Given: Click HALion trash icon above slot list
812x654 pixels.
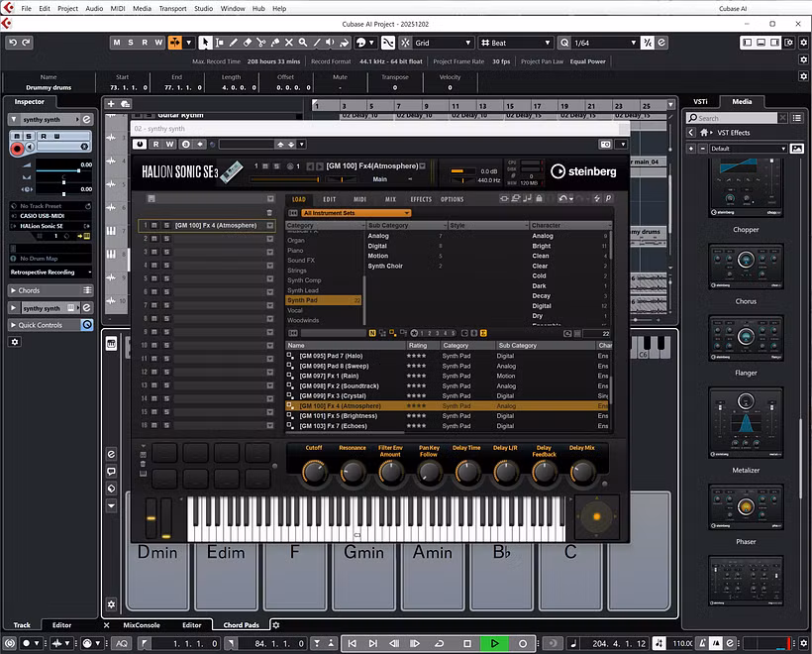Looking at the screenshot, I should click(x=269, y=212).
